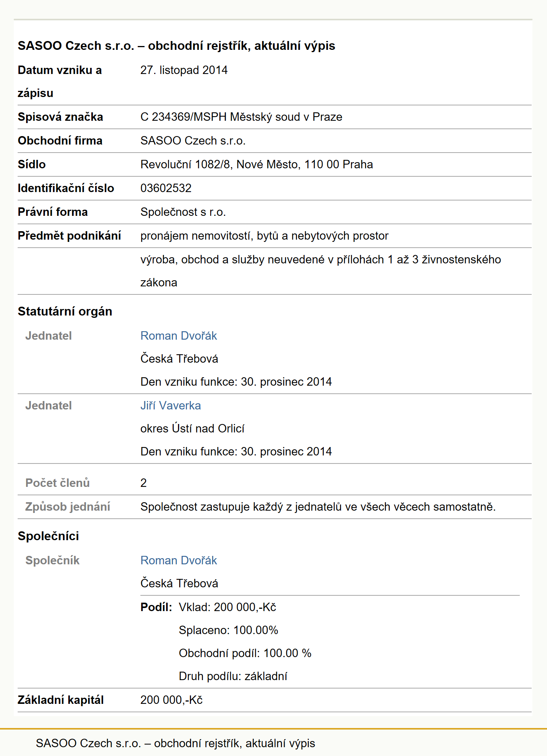This screenshot has width=547, height=756.
Task: Click the identification number 03602532
Action: (x=166, y=188)
